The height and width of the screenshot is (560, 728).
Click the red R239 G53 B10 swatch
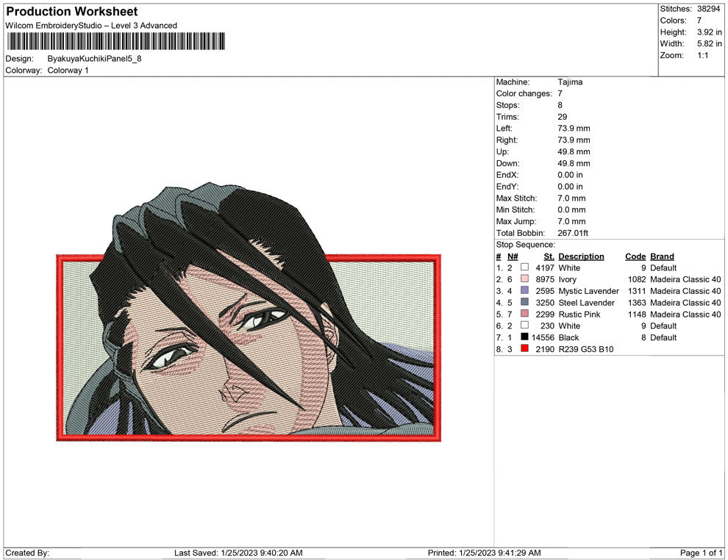524,348
